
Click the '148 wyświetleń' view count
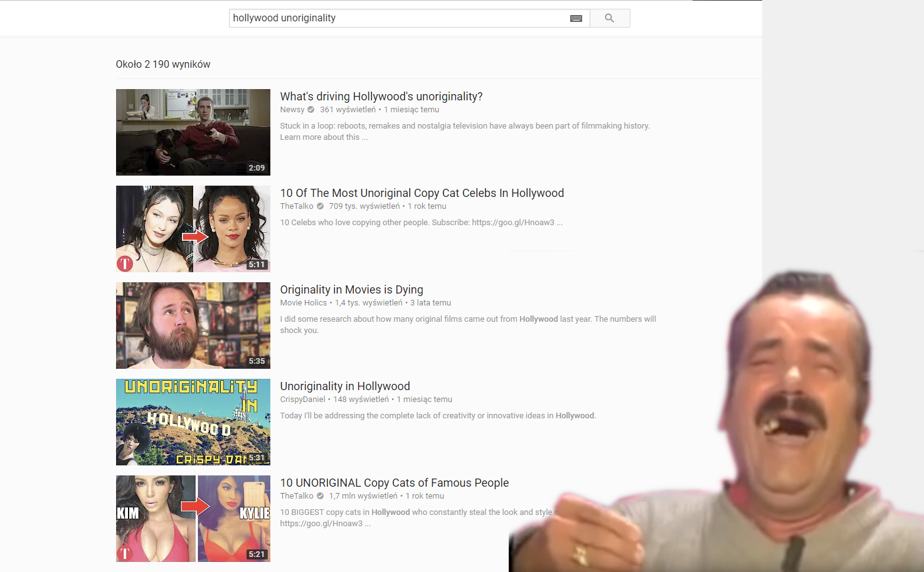tap(361, 400)
